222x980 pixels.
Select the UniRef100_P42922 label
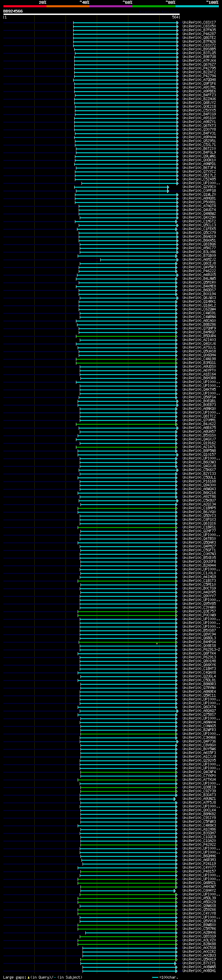pyautogui.click(x=199, y=844)
